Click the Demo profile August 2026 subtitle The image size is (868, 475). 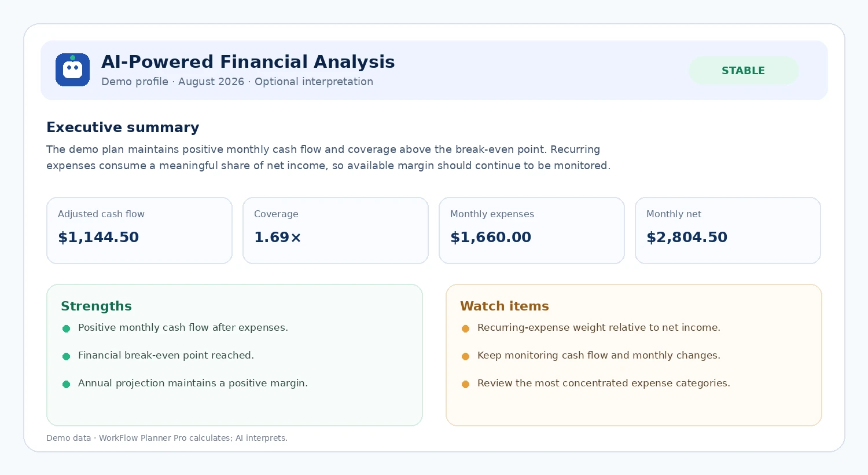[237, 82]
